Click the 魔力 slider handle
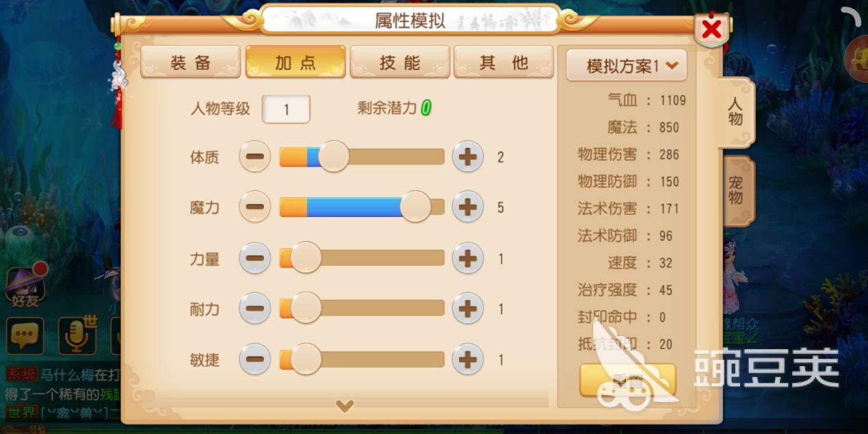 [x=415, y=207]
